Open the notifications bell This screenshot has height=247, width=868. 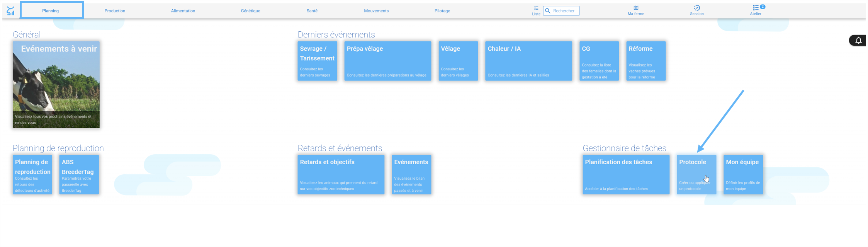click(858, 40)
